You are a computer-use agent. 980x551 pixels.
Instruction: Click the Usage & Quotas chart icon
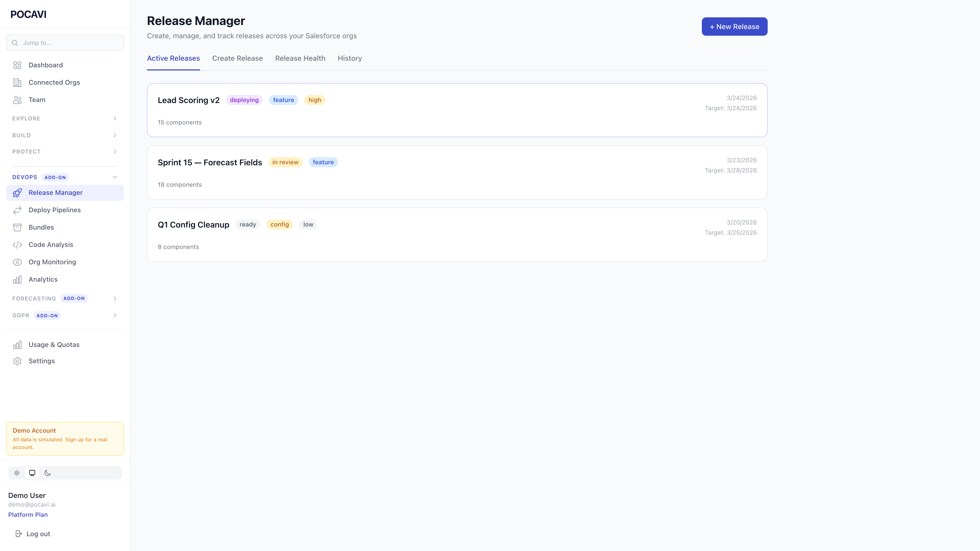(17, 345)
